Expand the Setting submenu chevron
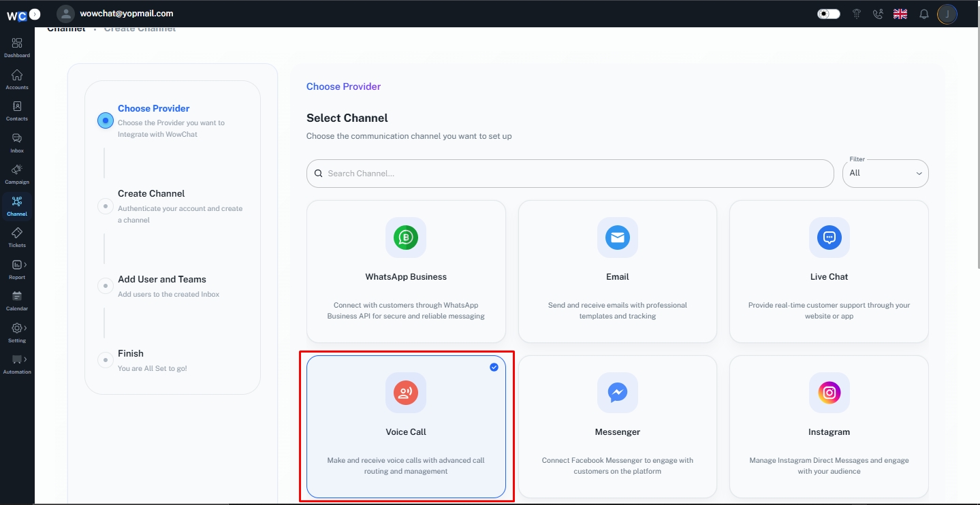Screen dimensions: 980x505 [x=25, y=328]
